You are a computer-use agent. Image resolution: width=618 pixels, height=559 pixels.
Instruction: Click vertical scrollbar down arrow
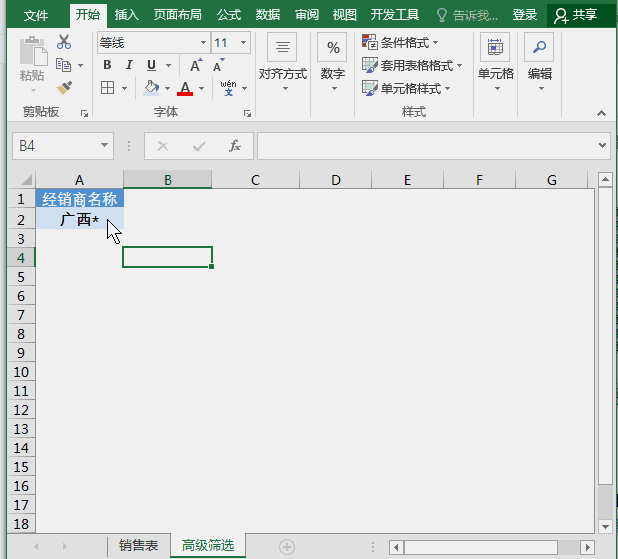[x=605, y=526]
